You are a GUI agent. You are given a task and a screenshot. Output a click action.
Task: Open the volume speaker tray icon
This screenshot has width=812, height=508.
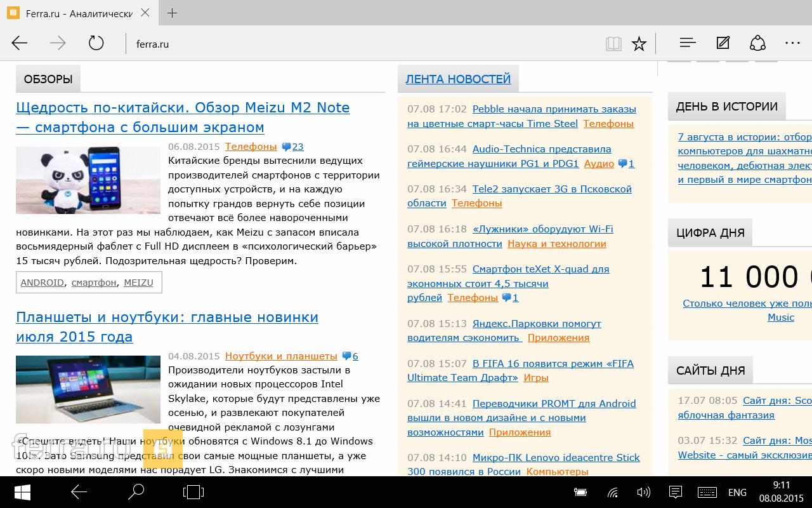(x=643, y=492)
